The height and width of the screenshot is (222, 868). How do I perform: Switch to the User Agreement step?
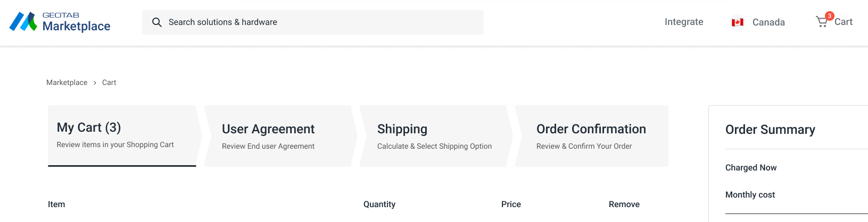pos(277,136)
